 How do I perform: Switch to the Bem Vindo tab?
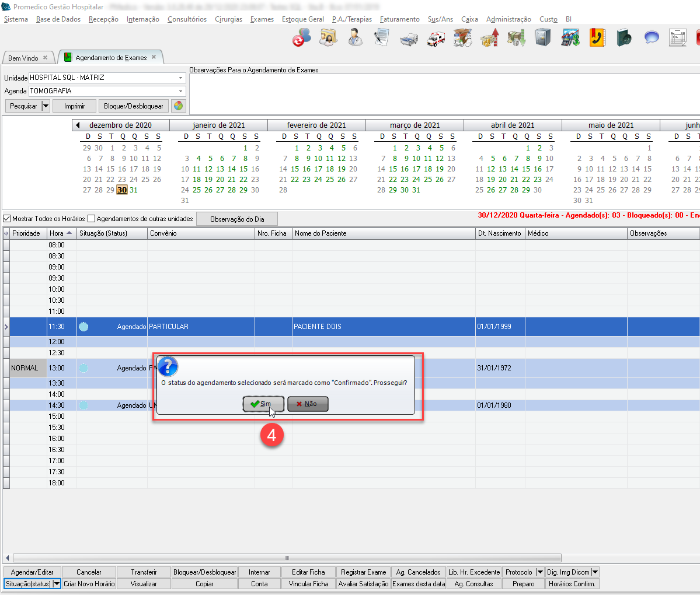pos(23,58)
